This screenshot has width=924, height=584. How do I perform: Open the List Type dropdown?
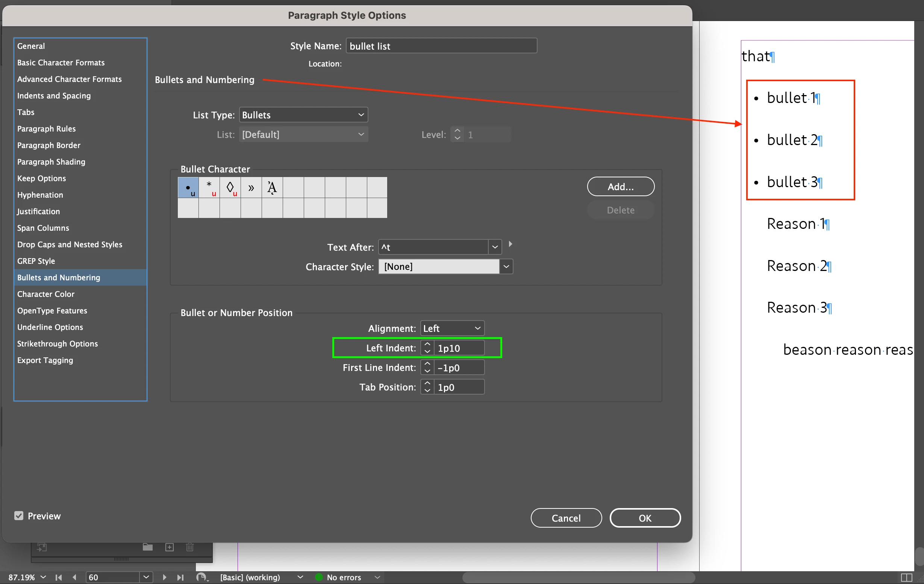click(303, 115)
